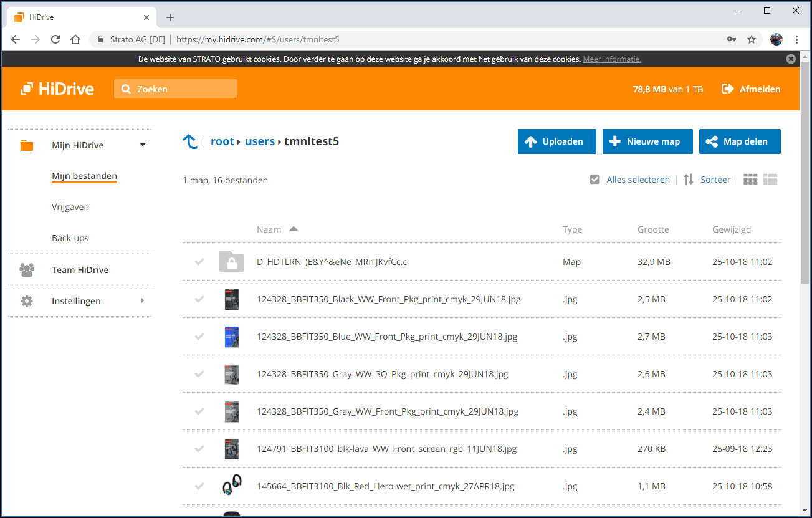Click the Map delen button
The height and width of the screenshot is (518, 812).
740,141
